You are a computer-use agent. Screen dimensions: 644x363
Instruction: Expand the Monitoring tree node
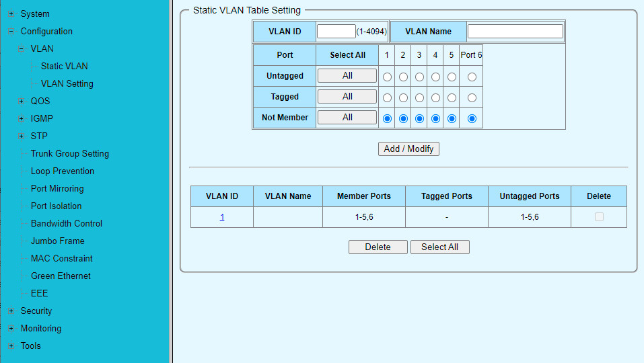[11, 329]
